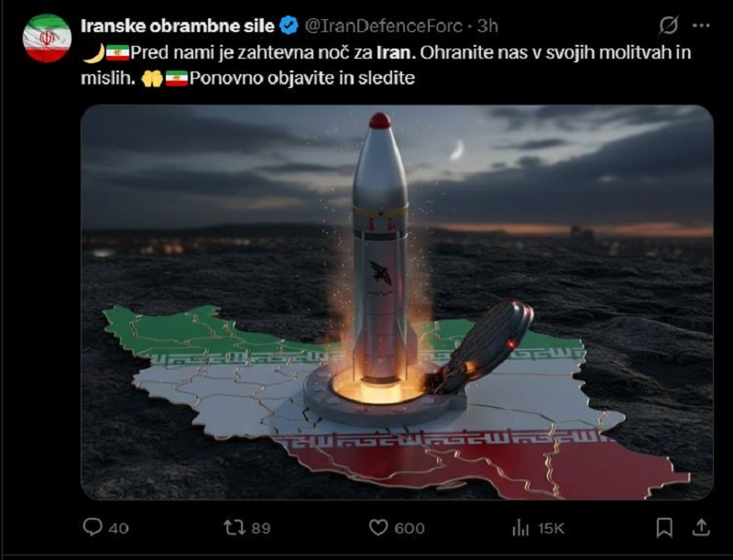Click the Grok slashed circle icon
Screen dimensions: 733x560
(669, 26)
